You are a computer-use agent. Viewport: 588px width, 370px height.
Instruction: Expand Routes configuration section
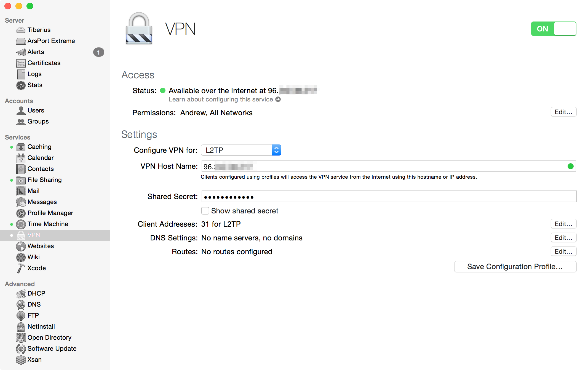(563, 251)
